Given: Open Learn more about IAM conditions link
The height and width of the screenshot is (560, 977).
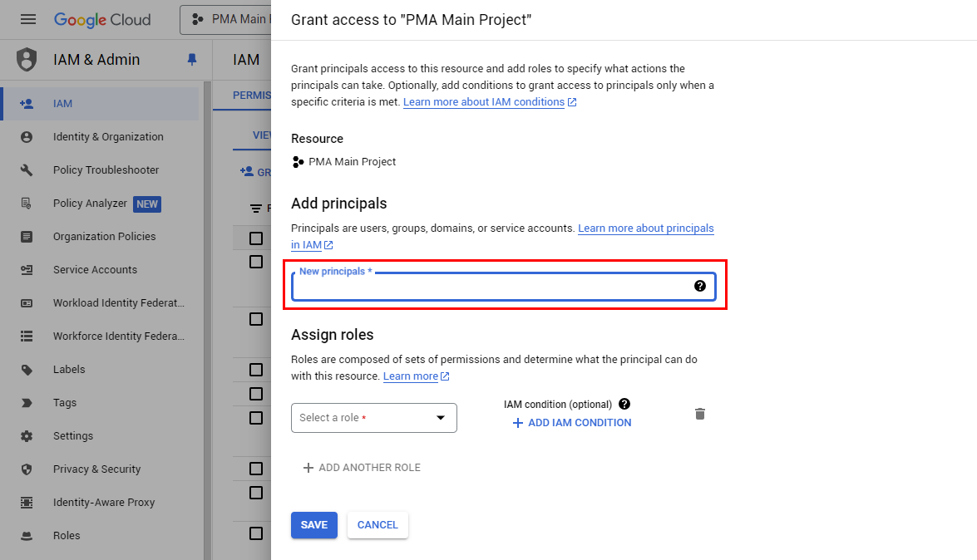Looking at the screenshot, I should 484,102.
